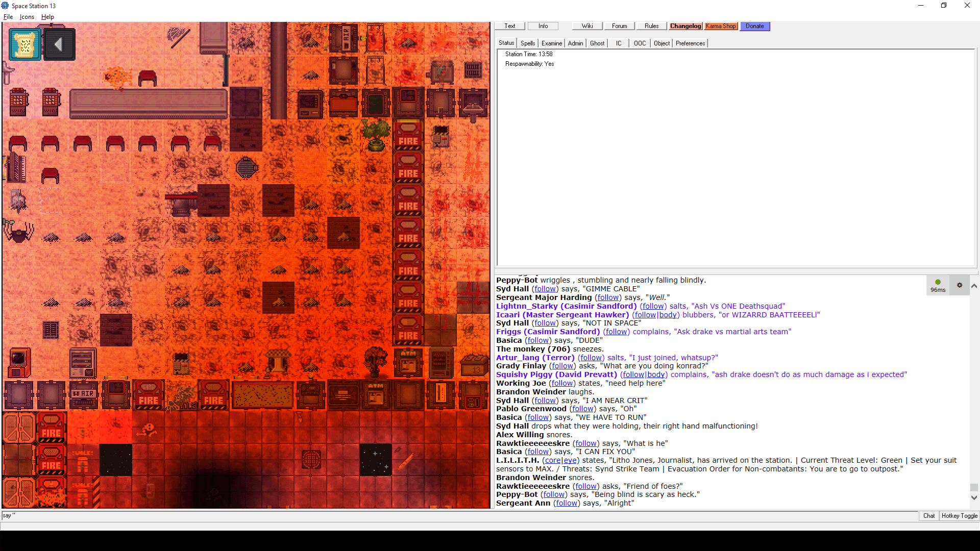980x551 pixels.
Task: Click the potted plant on floor
Action: [376, 135]
